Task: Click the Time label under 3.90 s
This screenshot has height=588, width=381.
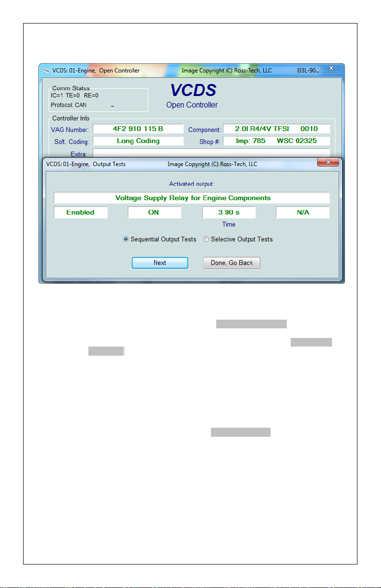Action: 229,224
